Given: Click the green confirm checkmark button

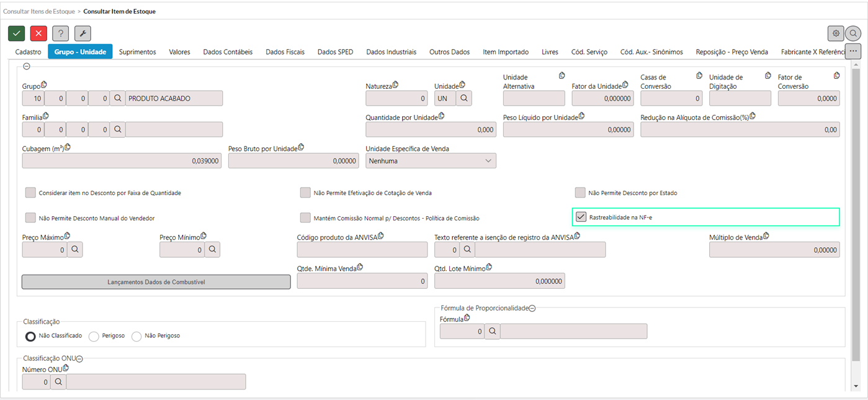Looking at the screenshot, I should 17,34.
